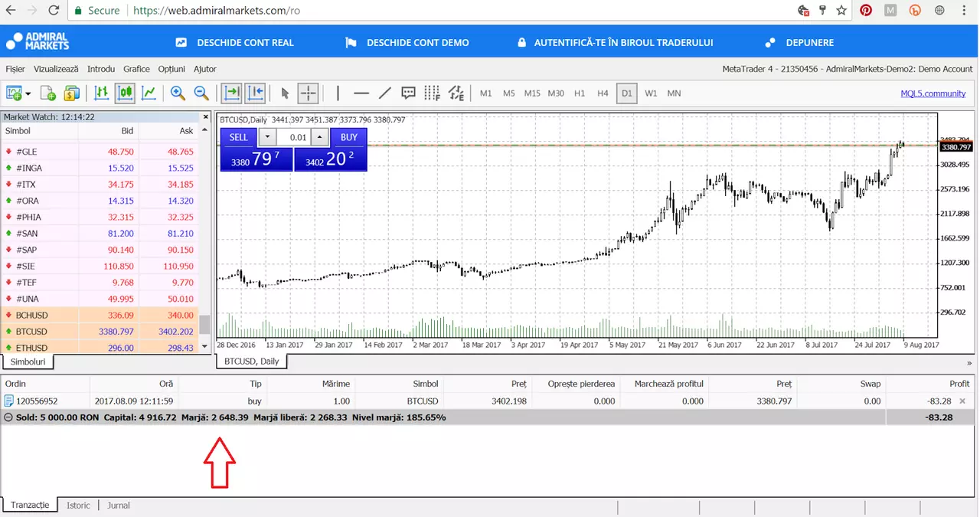Set timeframe to H1
This screenshot has width=980, height=517.
coord(580,93)
